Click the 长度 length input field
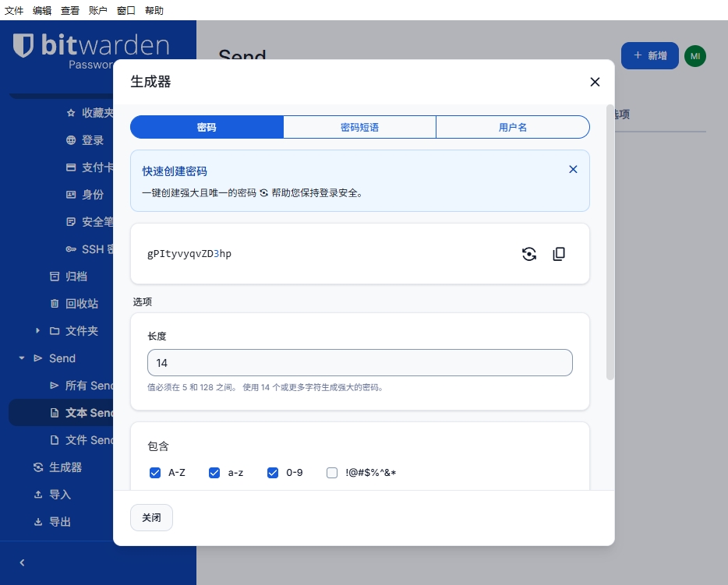This screenshot has width=728, height=585. tap(360, 363)
